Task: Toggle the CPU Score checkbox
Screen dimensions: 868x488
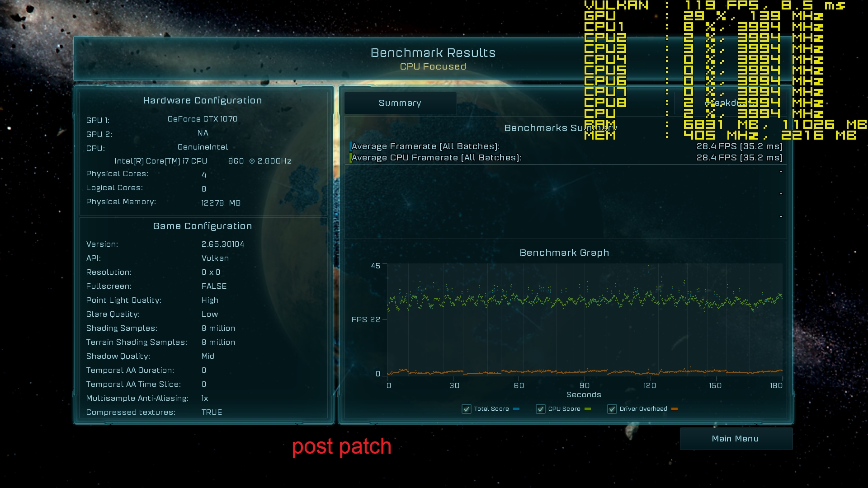Action: coord(540,409)
